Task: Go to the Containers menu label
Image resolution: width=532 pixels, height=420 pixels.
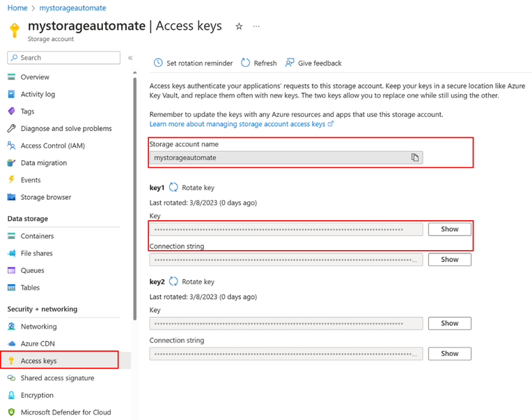Action: pos(38,236)
